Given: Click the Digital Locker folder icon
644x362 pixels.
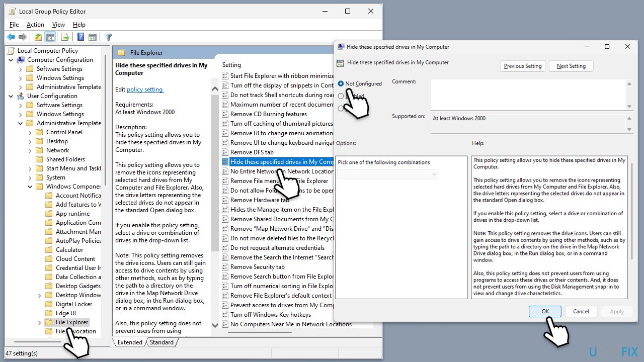Looking at the screenshot, I should pyautogui.click(x=49, y=304).
